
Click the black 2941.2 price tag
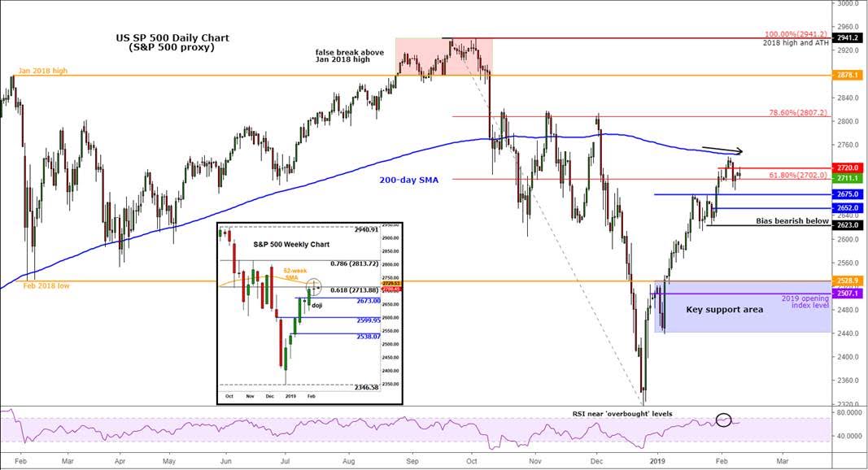click(x=848, y=38)
